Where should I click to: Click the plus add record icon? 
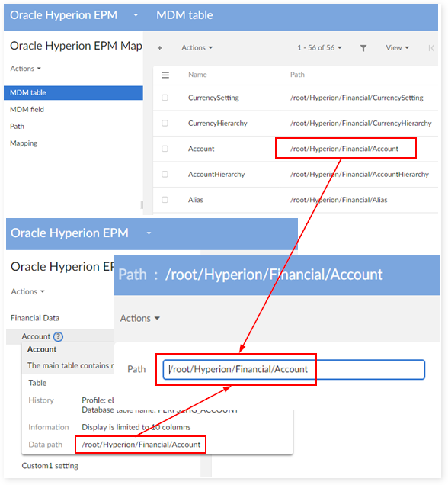tap(160, 48)
